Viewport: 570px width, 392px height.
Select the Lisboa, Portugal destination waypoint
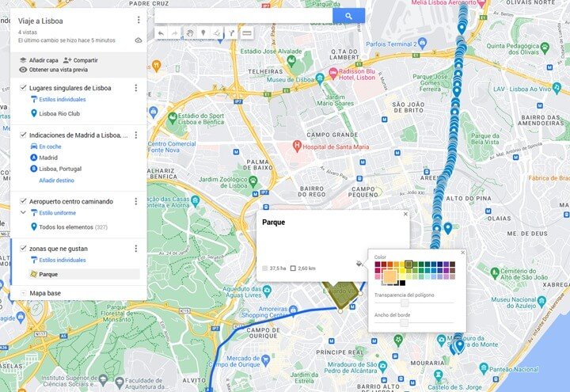[60, 169]
